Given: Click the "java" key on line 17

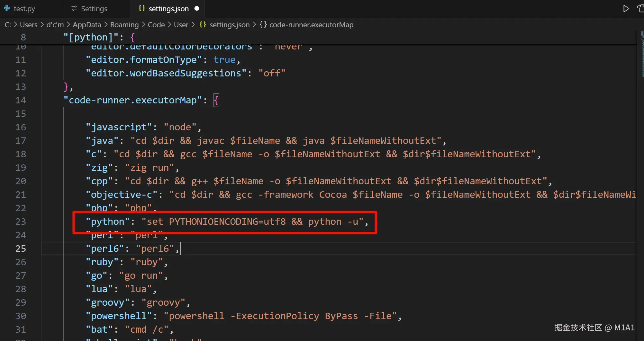Looking at the screenshot, I should [102, 141].
